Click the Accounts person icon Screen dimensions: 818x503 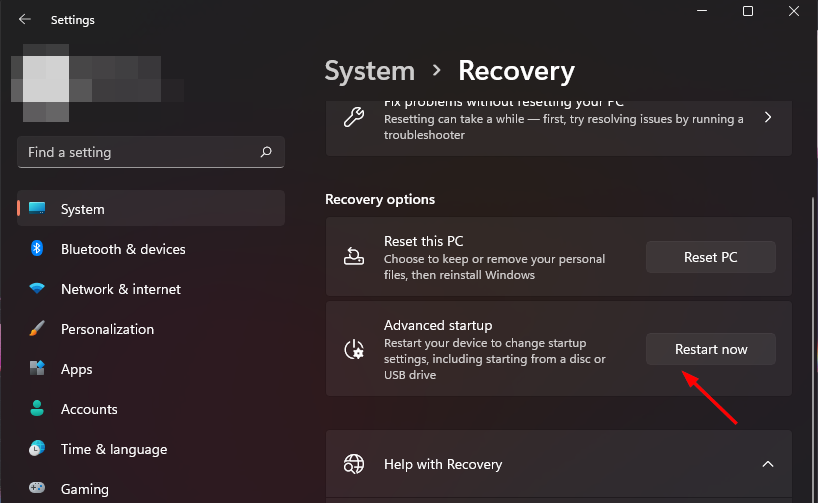[38, 409]
